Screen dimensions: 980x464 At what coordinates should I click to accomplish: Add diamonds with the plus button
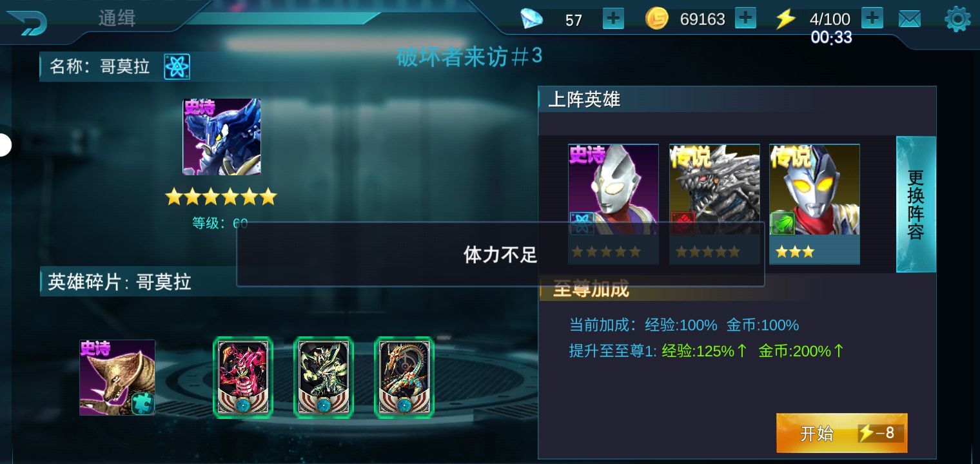(613, 19)
